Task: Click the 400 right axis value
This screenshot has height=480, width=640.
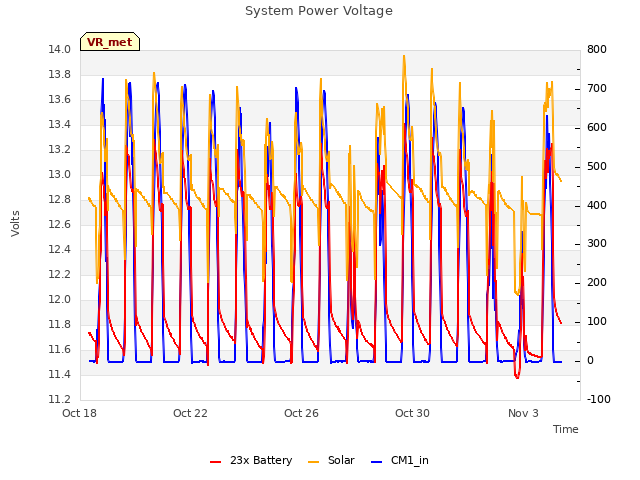Action: pyautogui.click(x=597, y=205)
